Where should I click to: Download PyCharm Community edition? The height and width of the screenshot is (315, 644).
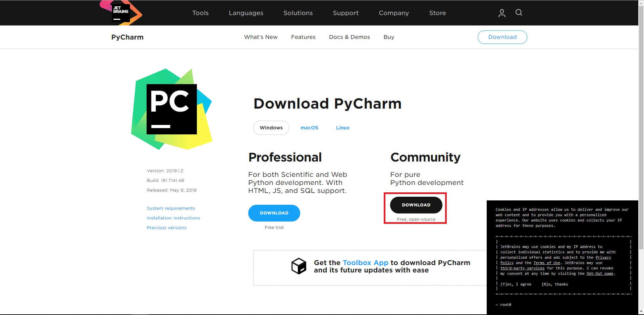416,205
